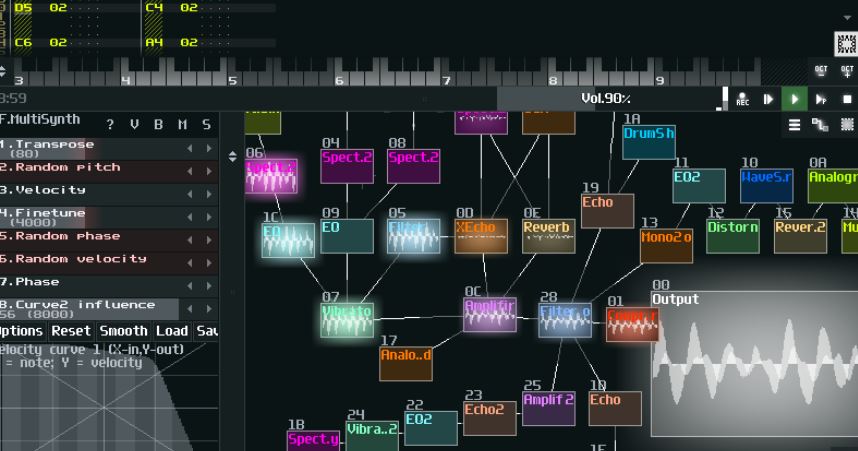Select the Filter module 28
The height and width of the screenshot is (451, 858).
click(x=565, y=320)
